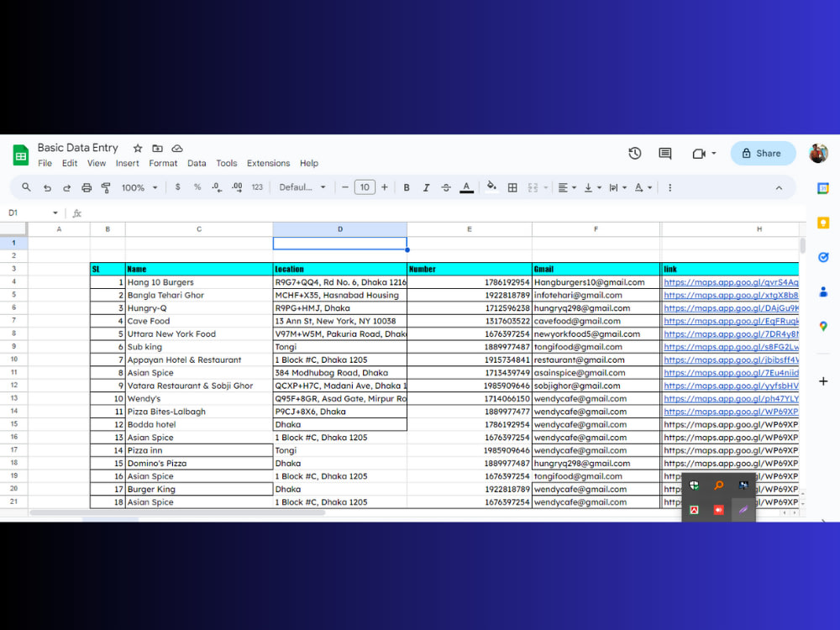Viewport: 840px width, 630px height.
Task: Open Cave Food maps link
Action: point(731,321)
